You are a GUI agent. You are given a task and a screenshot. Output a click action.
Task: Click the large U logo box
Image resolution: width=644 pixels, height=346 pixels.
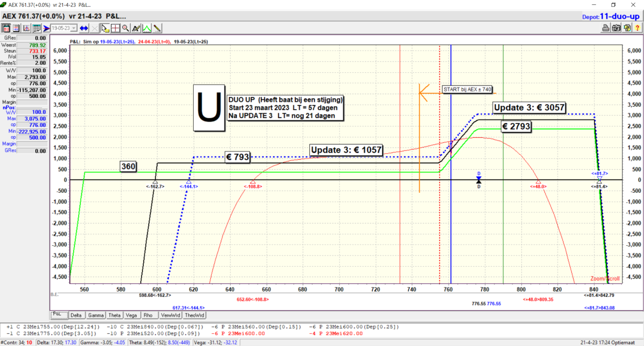tap(209, 108)
